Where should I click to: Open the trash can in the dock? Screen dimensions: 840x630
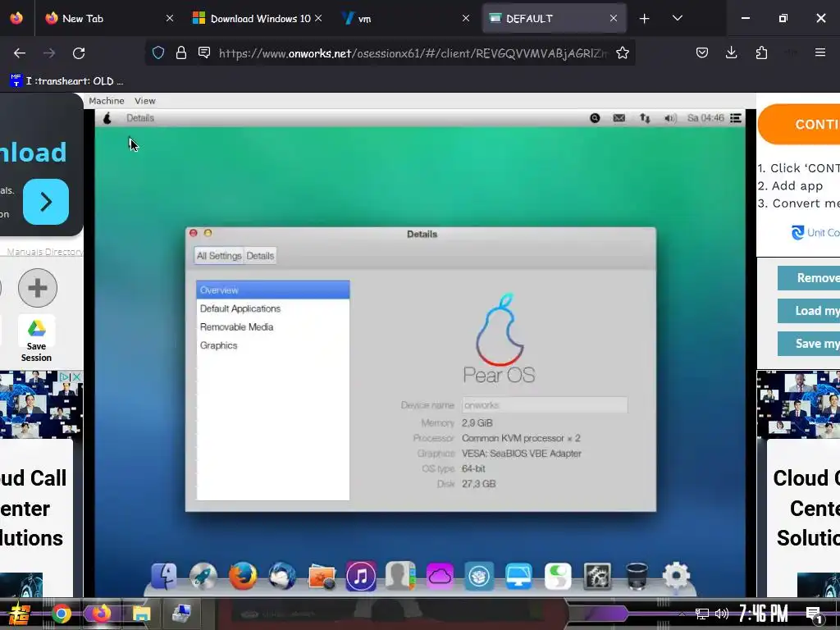click(x=637, y=577)
